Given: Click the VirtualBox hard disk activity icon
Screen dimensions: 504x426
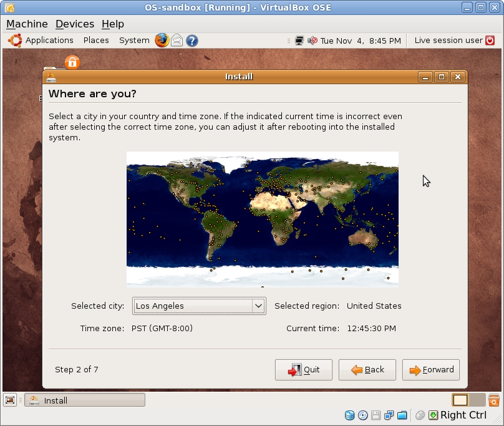Looking at the screenshot, I should [349, 415].
